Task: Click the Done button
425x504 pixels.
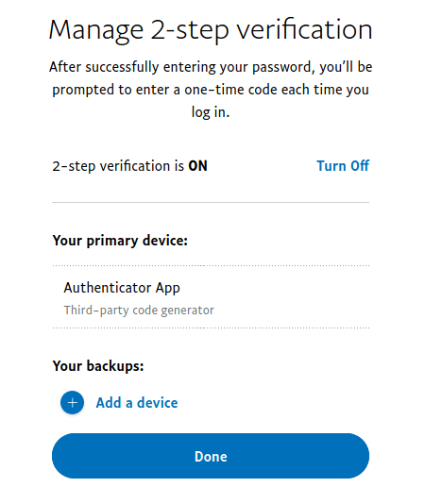Action: tap(211, 456)
